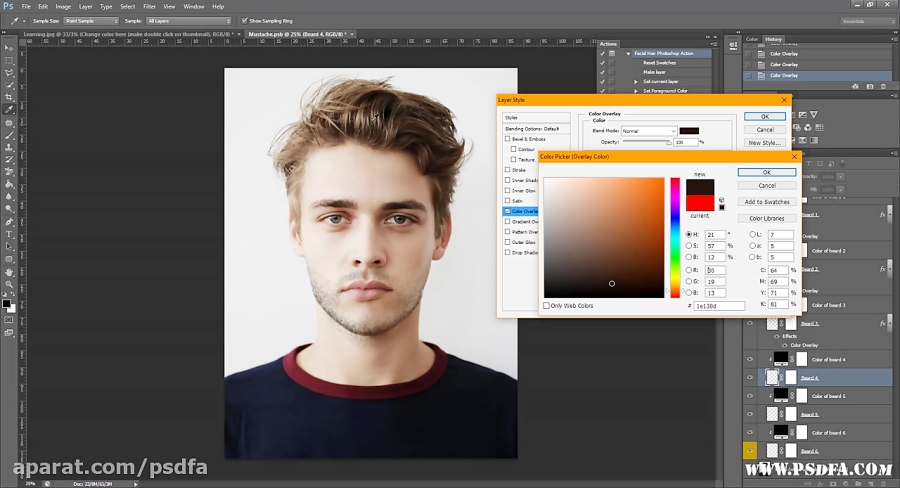Click the overlay color swatch beside Blend Mode

(689, 131)
